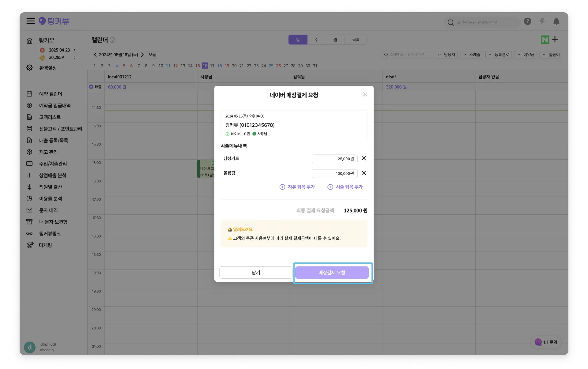The width and height of the screenshot is (588, 369).
Task: Expand the 담당자 filter dropdown
Action: 446,55
